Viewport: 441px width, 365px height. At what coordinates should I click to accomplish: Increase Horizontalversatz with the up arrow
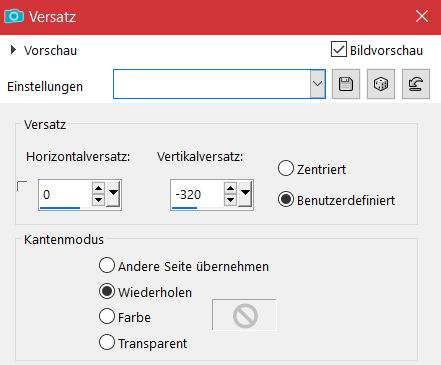(x=98, y=188)
